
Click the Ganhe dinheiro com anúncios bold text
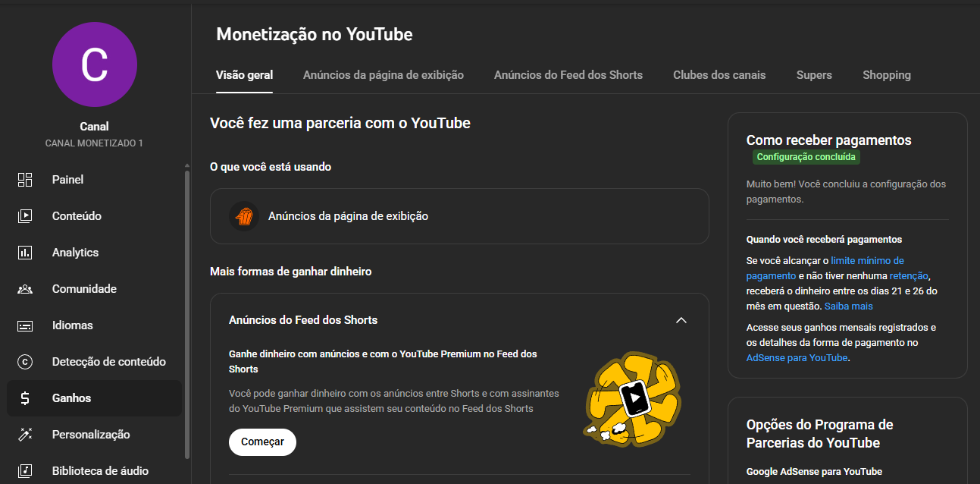click(383, 362)
